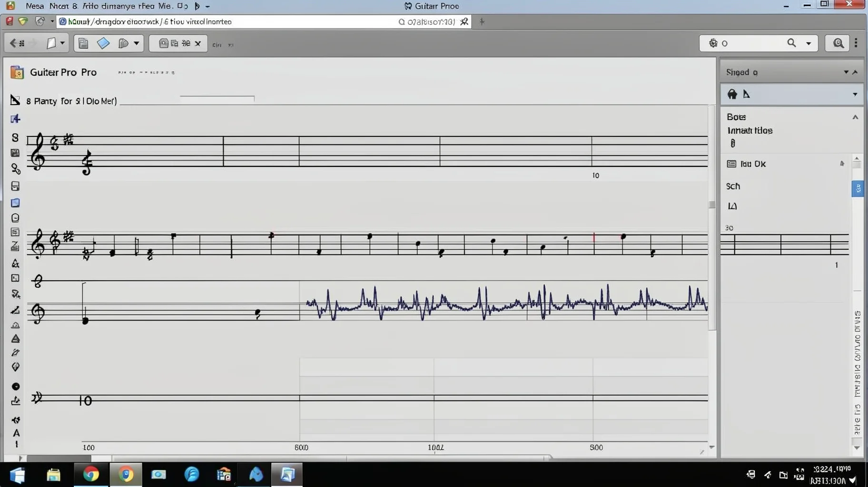Click the floppy save icon in left sidebar
This screenshot has height=487, width=868.
pos(15,153)
